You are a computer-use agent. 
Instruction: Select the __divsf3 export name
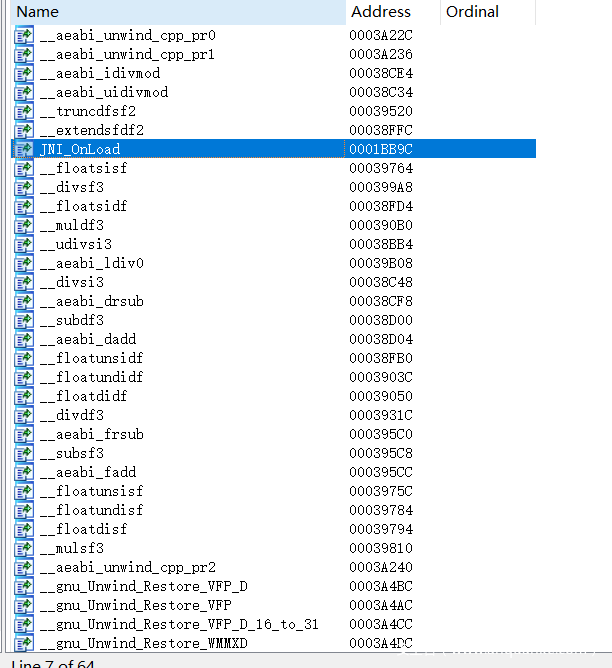(72, 187)
